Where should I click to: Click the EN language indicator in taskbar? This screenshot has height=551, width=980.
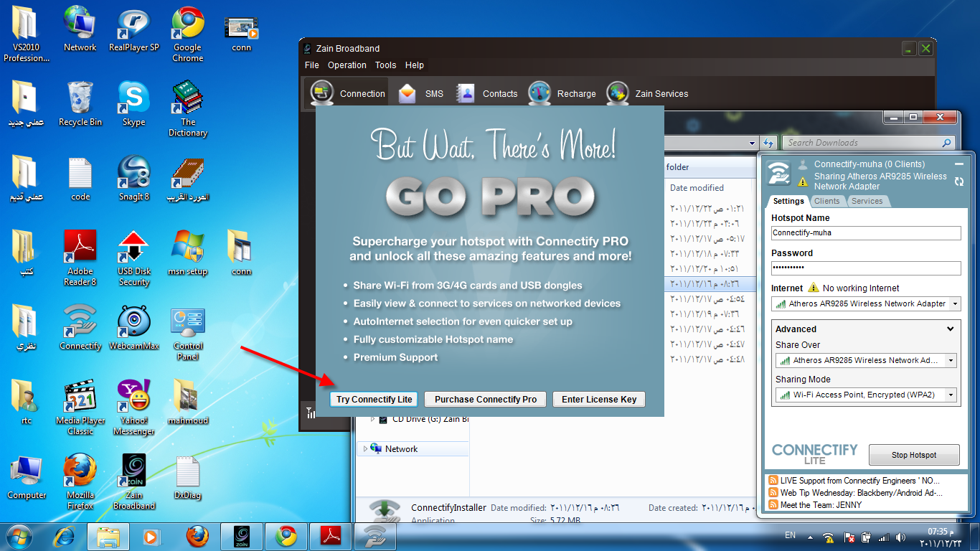pyautogui.click(x=790, y=536)
